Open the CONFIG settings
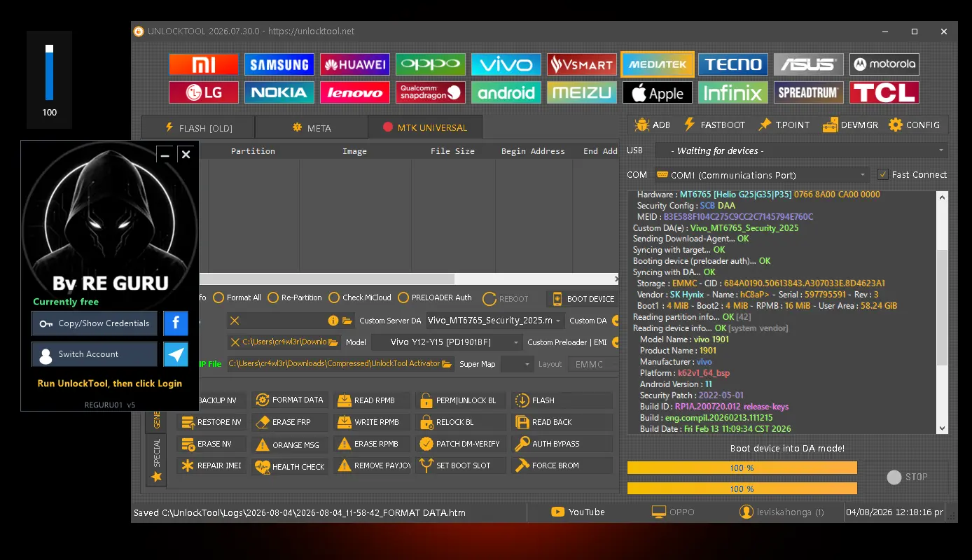The width and height of the screenshot is (972, 560). tap(915, 125)
